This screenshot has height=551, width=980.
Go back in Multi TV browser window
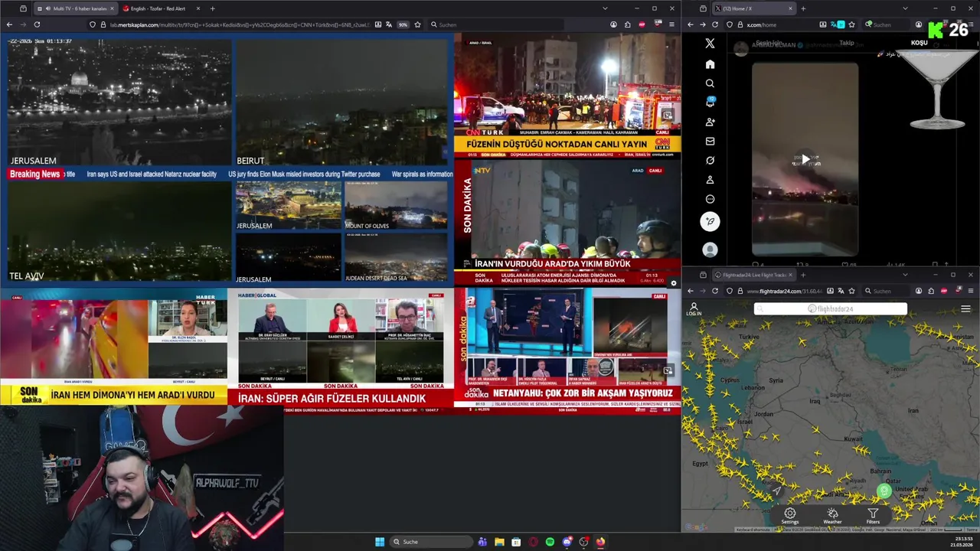pyautogui.click(x=9, y=24)
